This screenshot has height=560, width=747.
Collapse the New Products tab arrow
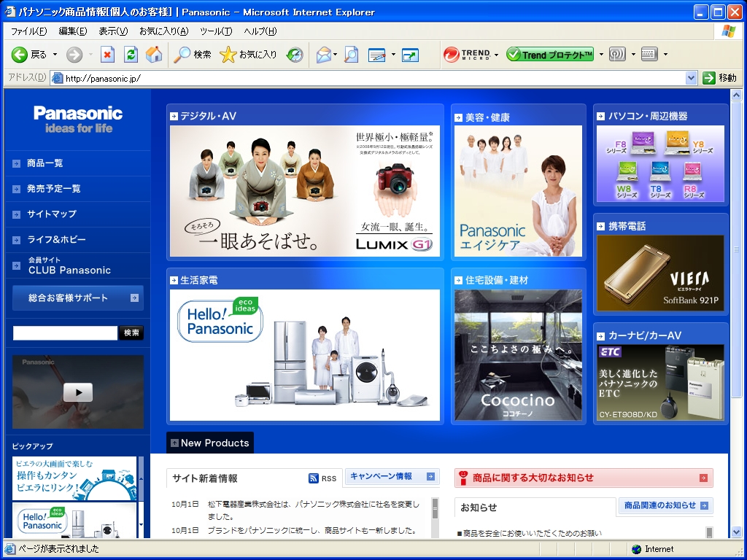[175, 443]
